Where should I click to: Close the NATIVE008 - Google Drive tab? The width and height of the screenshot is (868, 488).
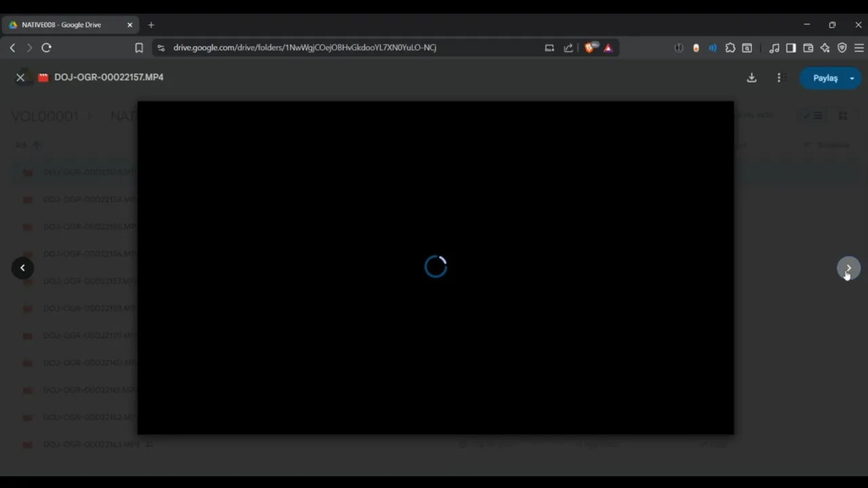(x=130, y=25)
